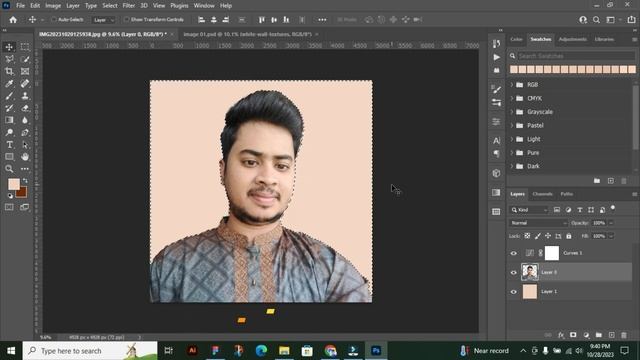This screenshot has height=360, width=640.
Task: Reset default foreground and background colors
Action: tap(10, 196)
